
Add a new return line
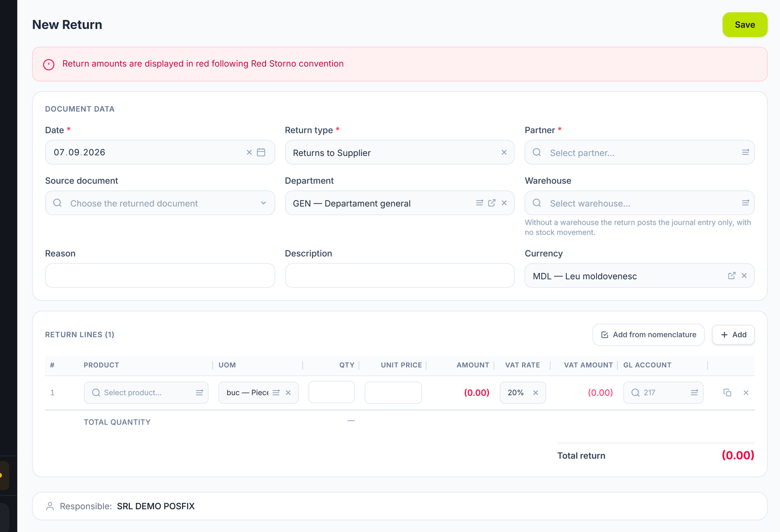coord(733,335)
